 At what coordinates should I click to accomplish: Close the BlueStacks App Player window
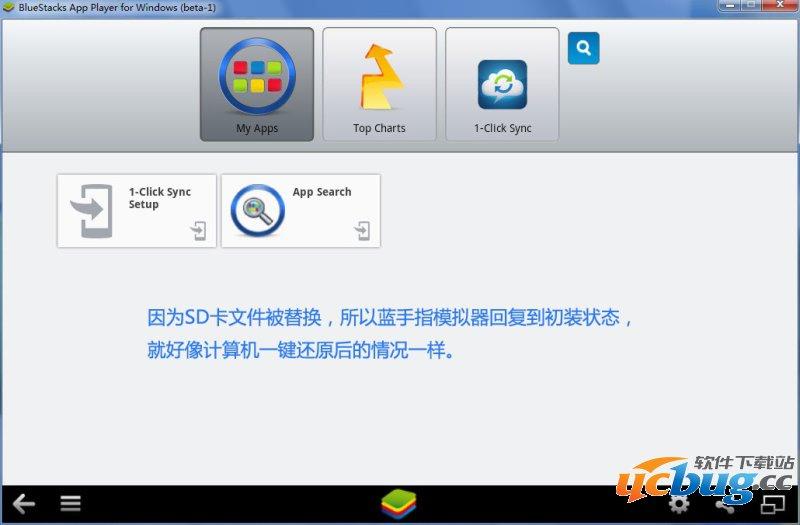pos(780,5)
